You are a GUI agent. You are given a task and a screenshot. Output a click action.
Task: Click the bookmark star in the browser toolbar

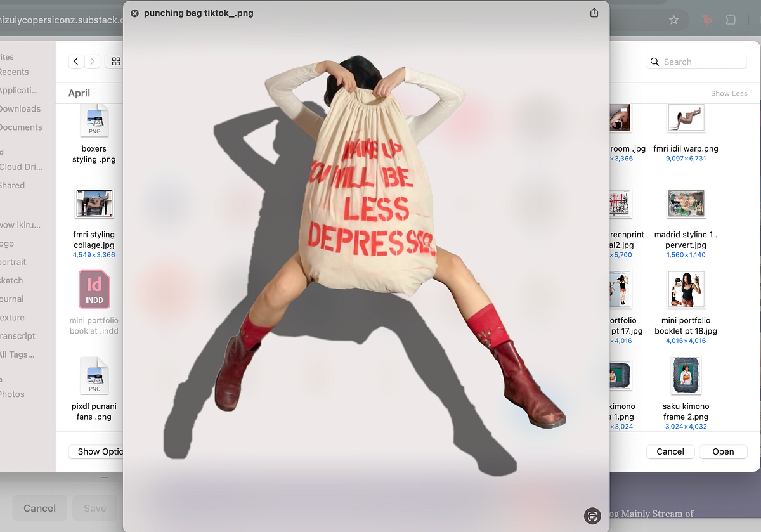coord(674,20)
